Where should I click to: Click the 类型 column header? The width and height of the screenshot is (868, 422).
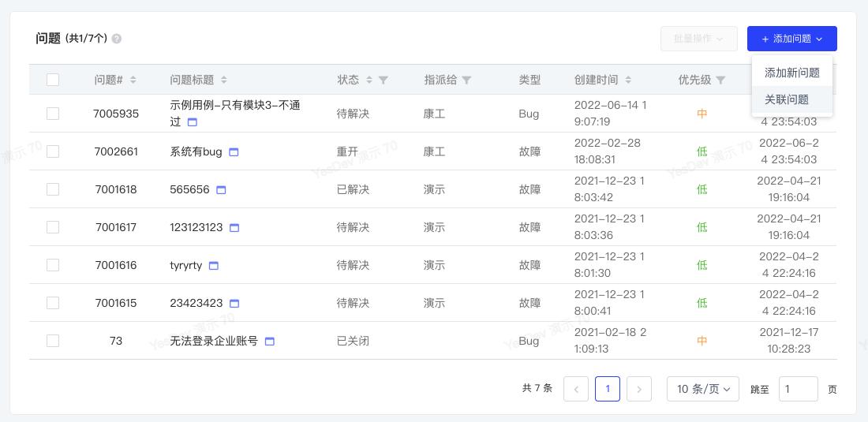529,80
